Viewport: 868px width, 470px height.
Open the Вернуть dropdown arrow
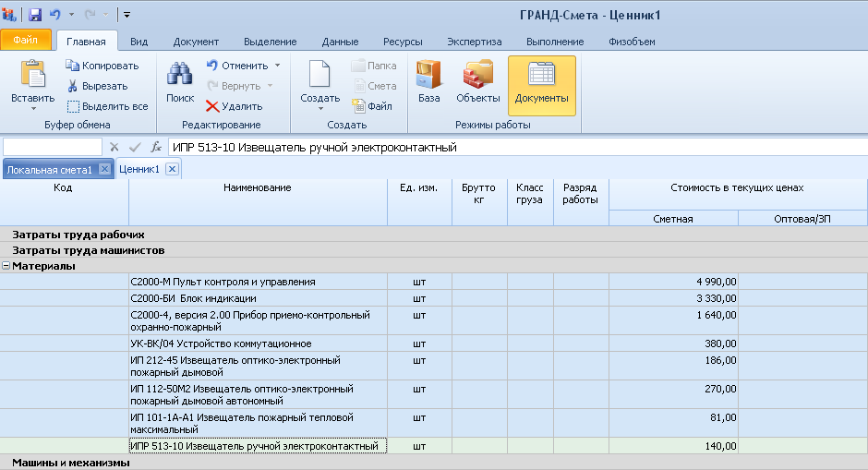pos(271,87)
